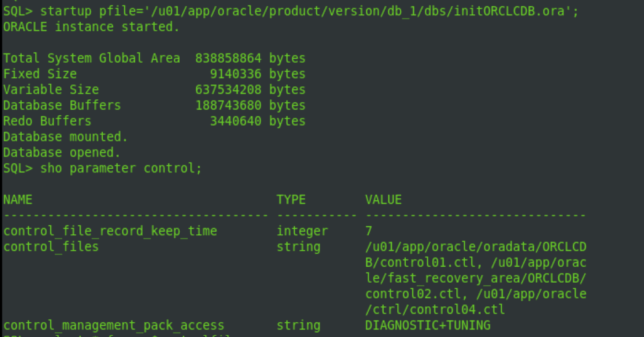The width and height of the screenshot is (644, 337).
Task: Click the 'Database opened.' line
Action: 62,152
